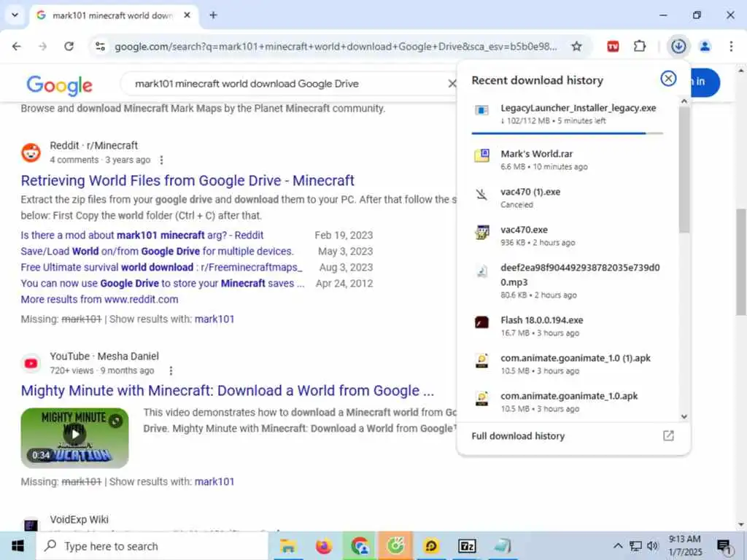Select canceled vac470 (1).exe download
747x560 pixels.
click(x=568, y=198)
